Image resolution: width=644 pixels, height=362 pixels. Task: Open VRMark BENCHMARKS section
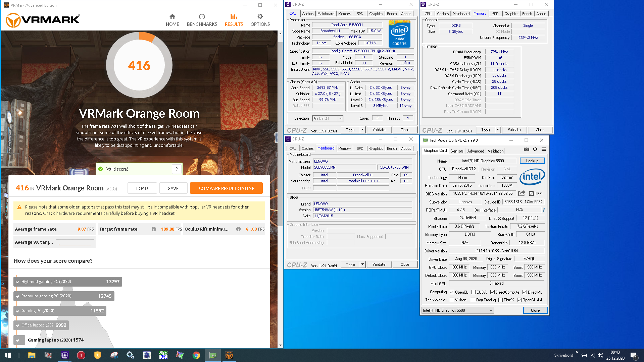[202, 20]
